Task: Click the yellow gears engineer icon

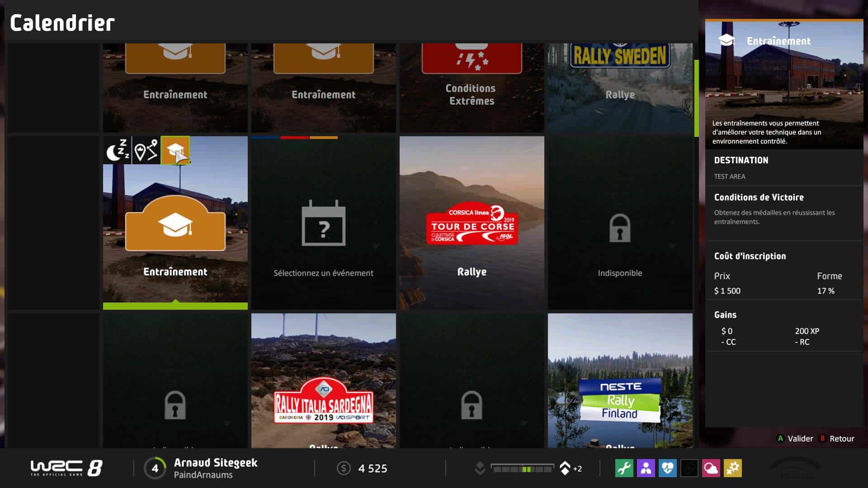Action: coord(732,468)
